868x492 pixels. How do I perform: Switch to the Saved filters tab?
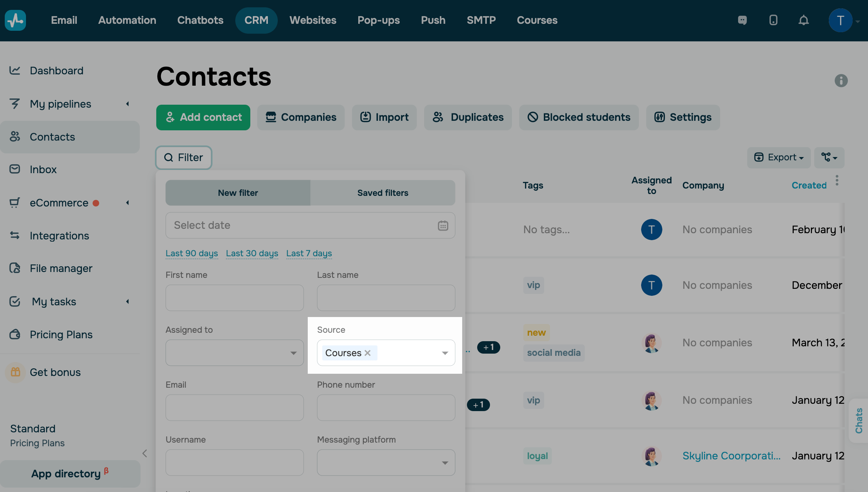[x=383, y=193]
